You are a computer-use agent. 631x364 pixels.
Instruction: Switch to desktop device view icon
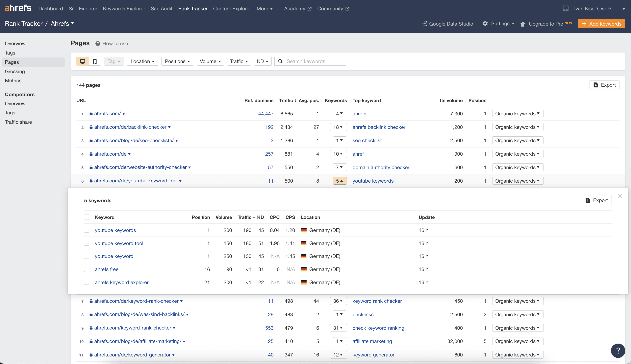tap(83, 61)
